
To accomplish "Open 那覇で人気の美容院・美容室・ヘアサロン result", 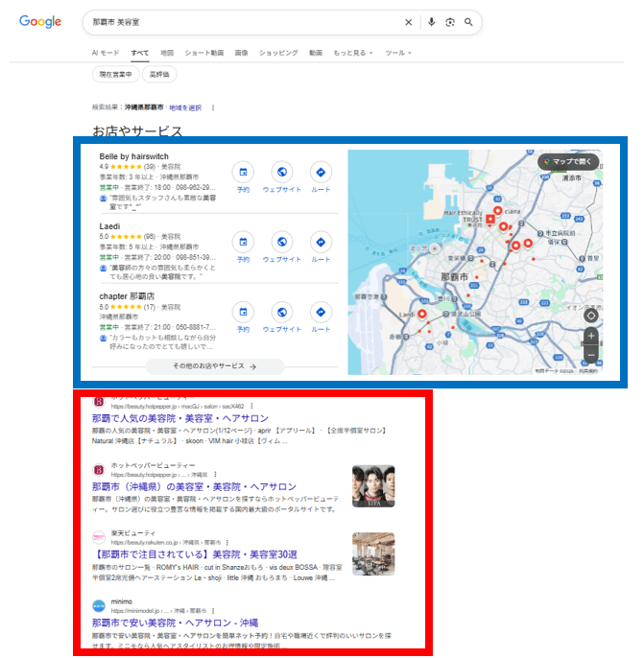I will pos(180,418).
